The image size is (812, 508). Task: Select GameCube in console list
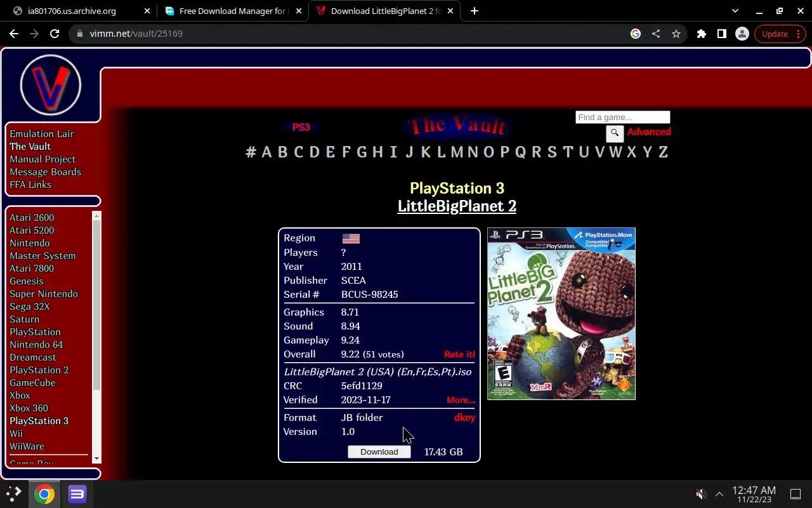click(32, 382)
